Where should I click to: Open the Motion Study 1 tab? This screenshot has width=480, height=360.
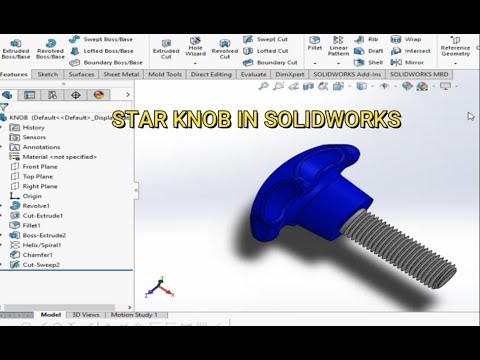pyautogui.click(x=134, y=315)
